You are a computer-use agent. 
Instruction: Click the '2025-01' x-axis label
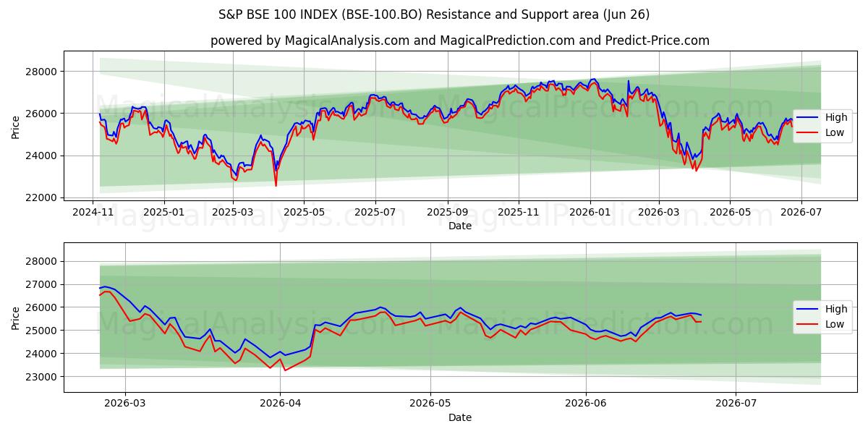163,213
